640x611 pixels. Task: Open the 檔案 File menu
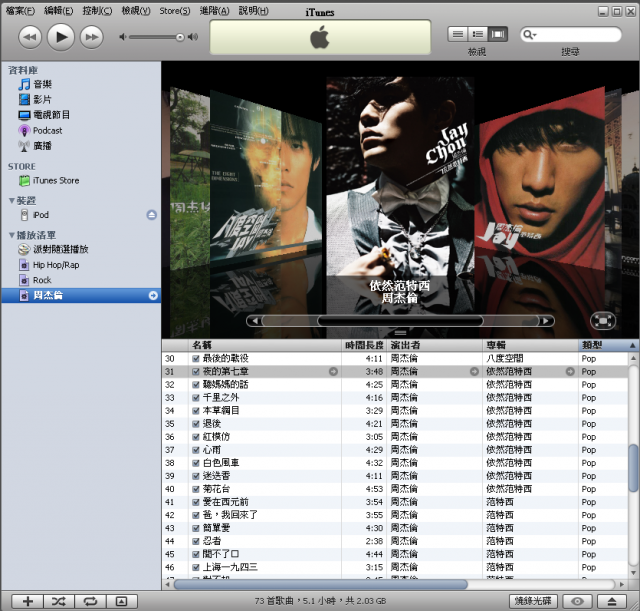point(20,11)
